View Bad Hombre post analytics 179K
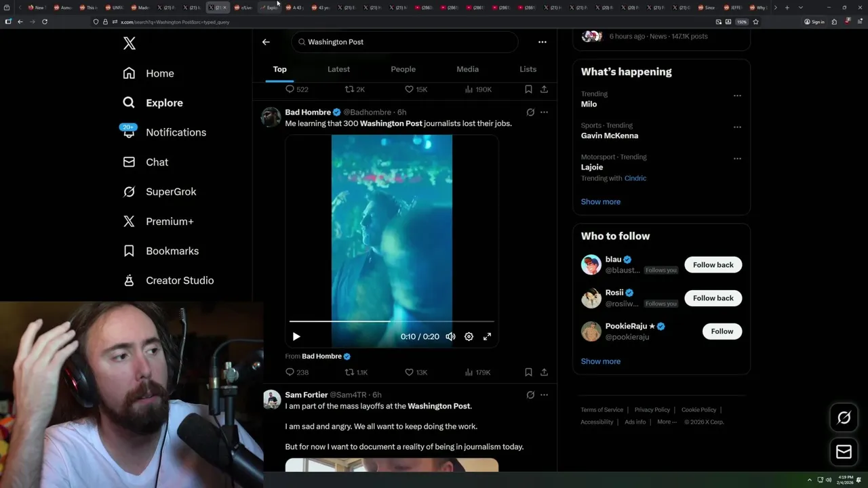Image resolution: width=868 pixels, height=488 pixels. coord(477,372)
